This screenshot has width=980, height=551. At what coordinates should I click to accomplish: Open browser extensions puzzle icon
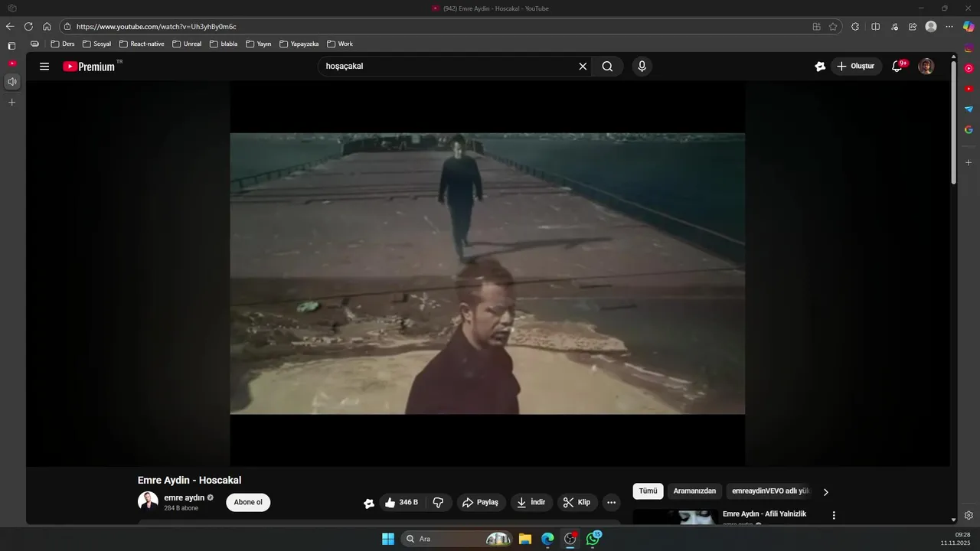tap(855, 26)
